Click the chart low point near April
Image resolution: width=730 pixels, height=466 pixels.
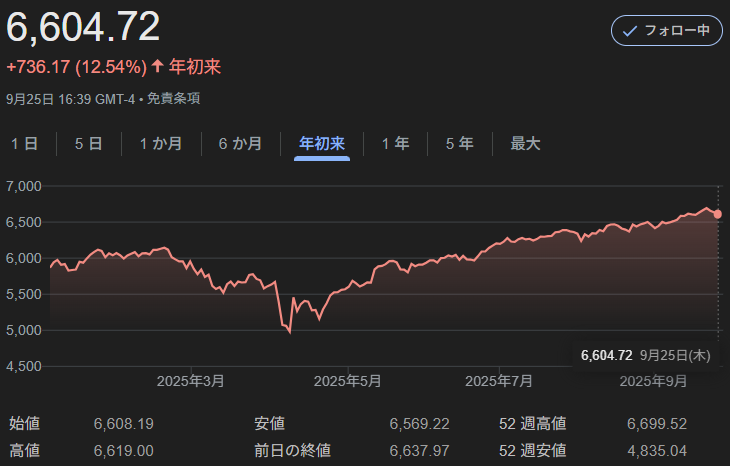click(289, 332)
